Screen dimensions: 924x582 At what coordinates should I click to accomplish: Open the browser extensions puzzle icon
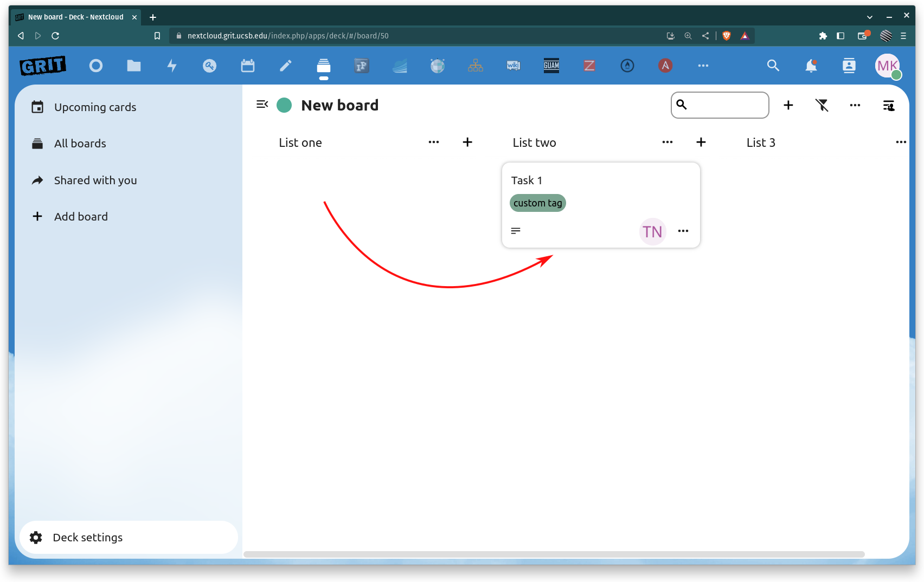823,36
